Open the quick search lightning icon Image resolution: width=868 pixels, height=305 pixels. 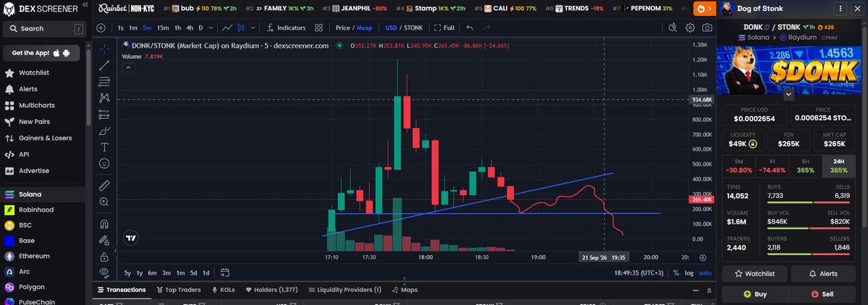[x=673, y=28]
